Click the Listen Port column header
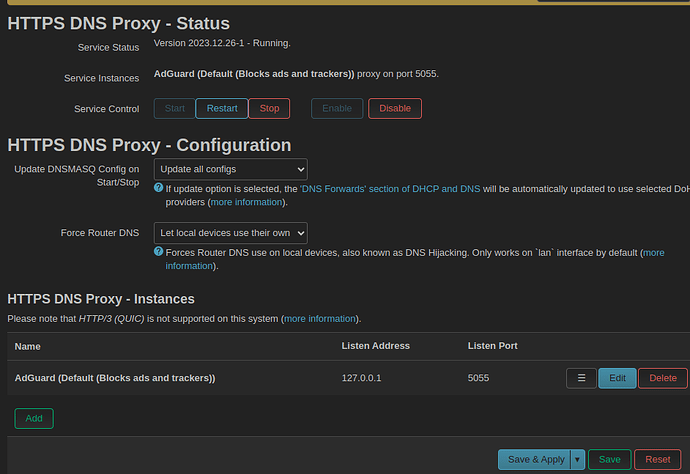690x474 pixels. (492, 346)
